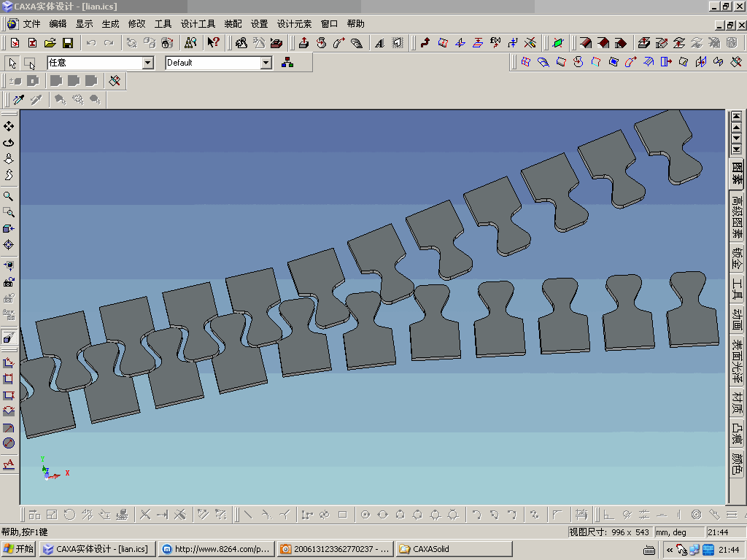
Task: Switch to the 表面光泽 catalog tab
Action: click(737, 361)
